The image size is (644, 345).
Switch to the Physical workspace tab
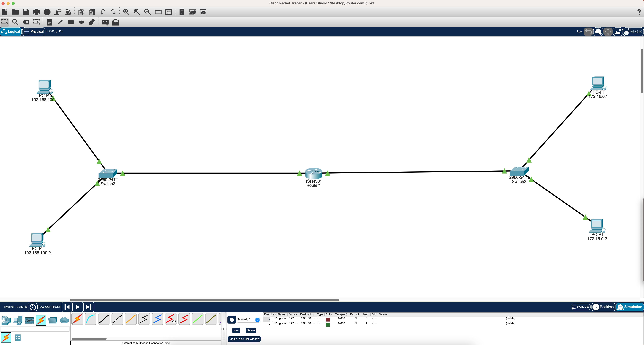pyautogui.click(x=34, y=32)
